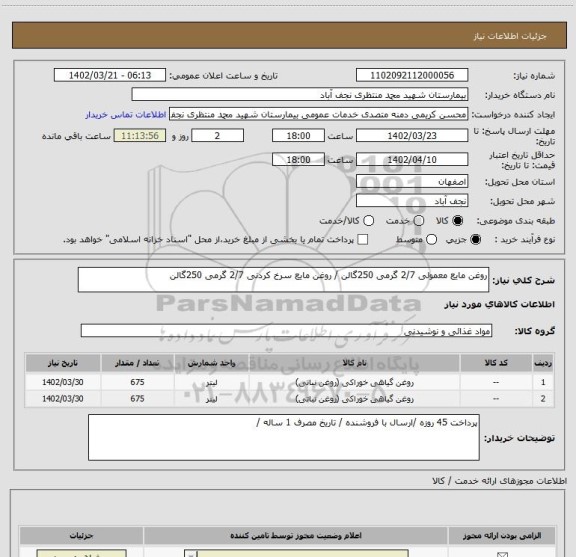Open the buyer contact information link

tap(126, 115)
